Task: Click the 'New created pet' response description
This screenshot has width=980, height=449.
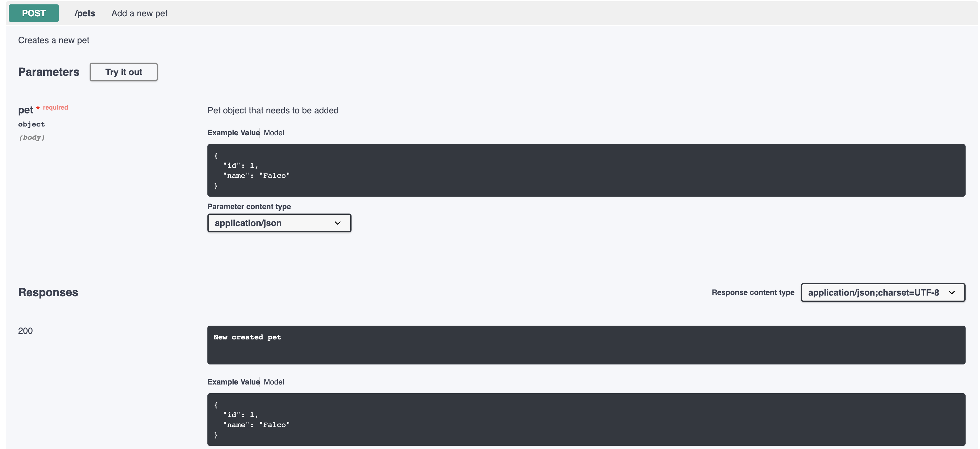Action: pyautogui.click(x=247, y=337)
